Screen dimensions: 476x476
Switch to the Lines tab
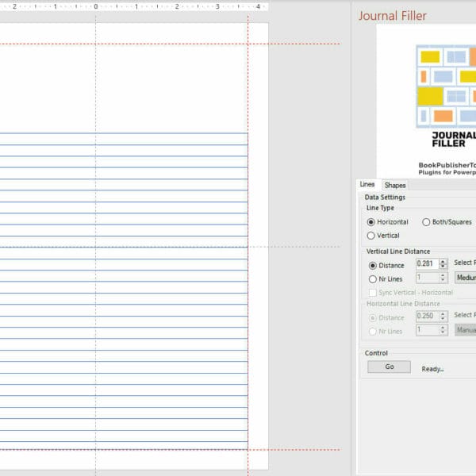[367, 185]
